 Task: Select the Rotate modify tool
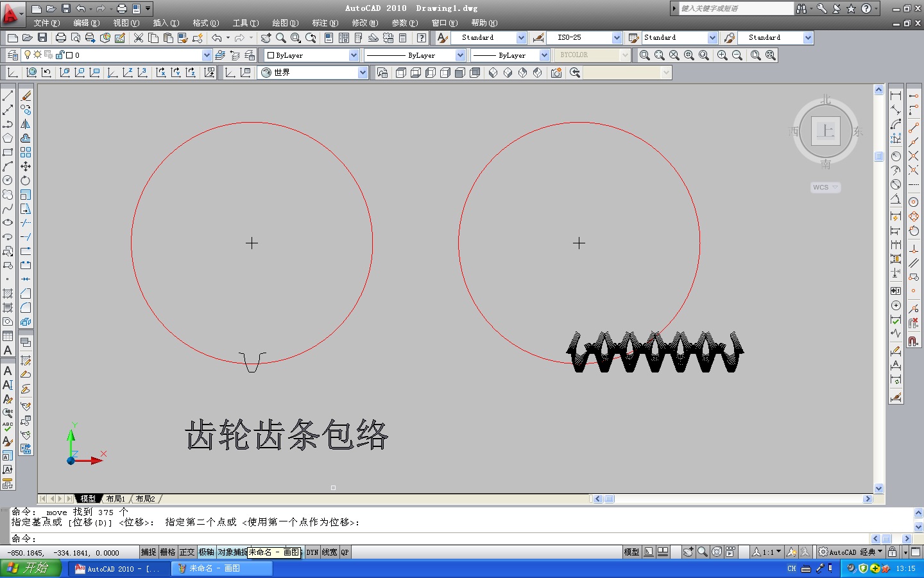(x=26, y=180)
